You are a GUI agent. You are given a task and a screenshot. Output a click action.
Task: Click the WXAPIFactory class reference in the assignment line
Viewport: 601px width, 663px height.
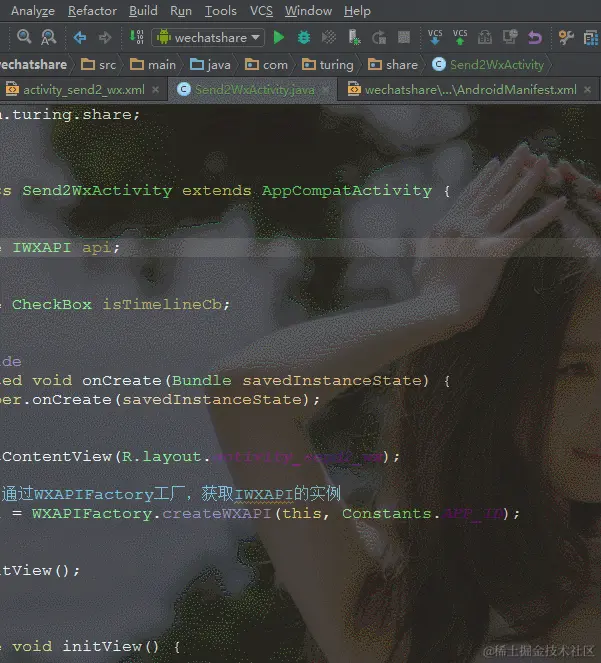click(x=92, y=514)
